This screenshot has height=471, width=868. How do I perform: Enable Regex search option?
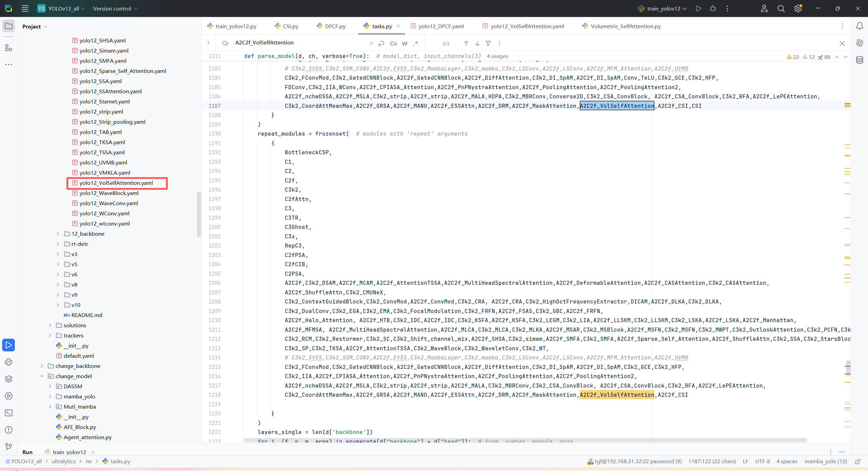416,43
